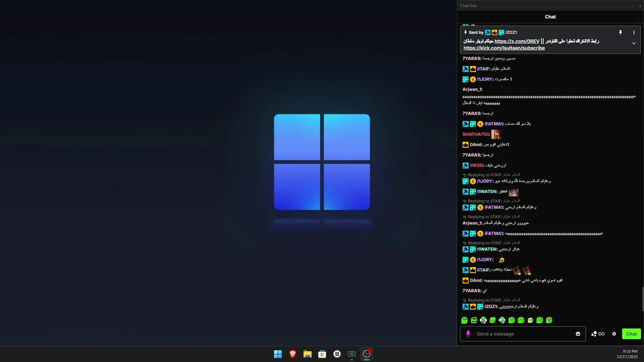Screen dimensions: 644x362
Task: Click the emoji in I1JORY's last message
Action: point(501,260)
